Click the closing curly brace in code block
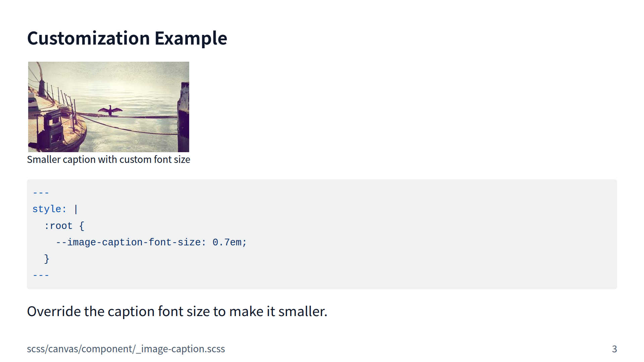The height and width of the screenshot is (362, 644). (47, 259)
